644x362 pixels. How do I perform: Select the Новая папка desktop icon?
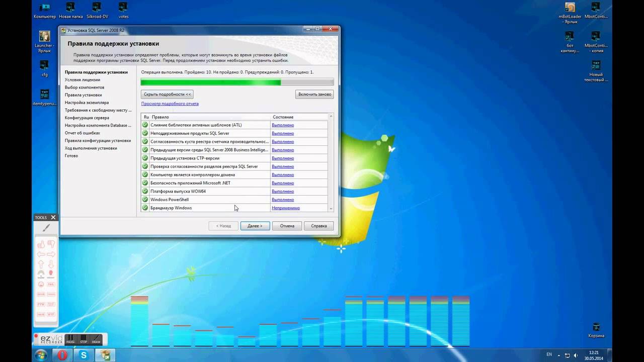71,11
